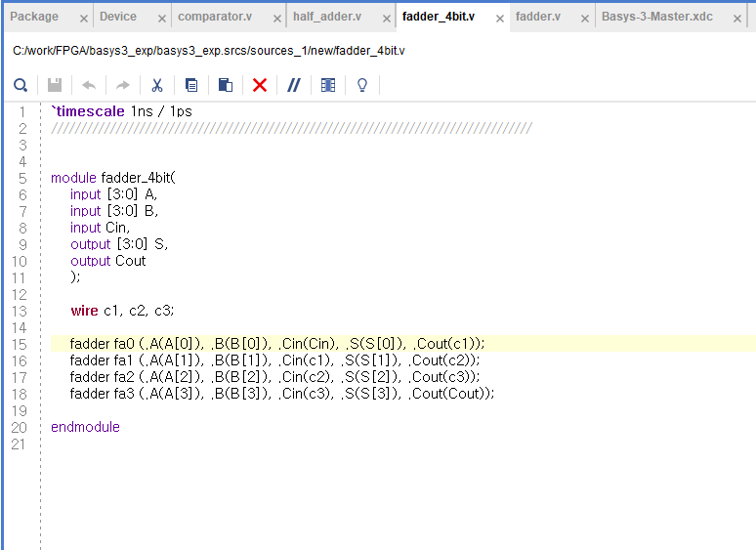Switch to the Package tab
Image resolution: width=756 pixels, height=550 pixels.
point(34,17)
